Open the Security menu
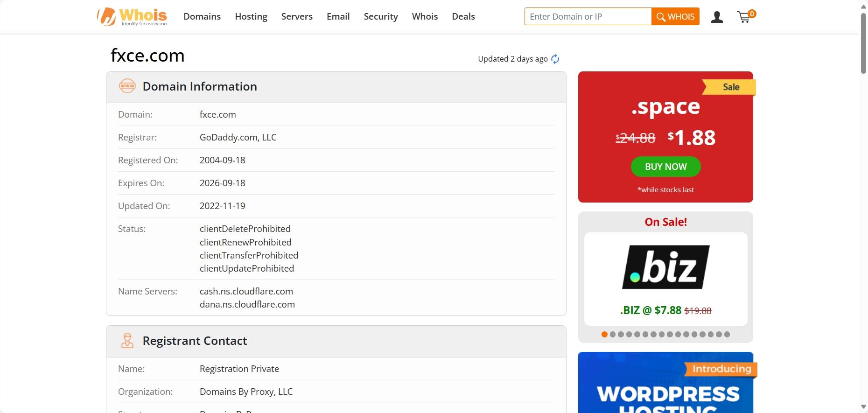The height and width of the screenshot is (413, 868). [381, 16]
